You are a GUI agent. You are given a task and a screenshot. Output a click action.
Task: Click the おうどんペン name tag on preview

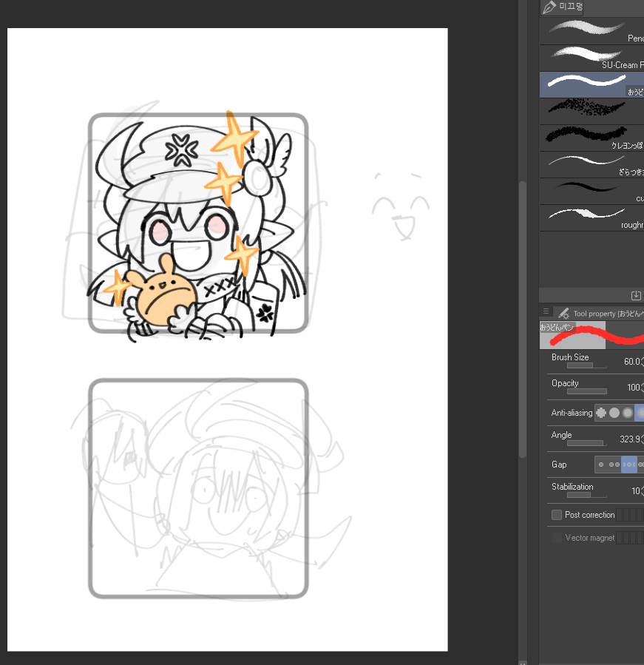[557, 327]
